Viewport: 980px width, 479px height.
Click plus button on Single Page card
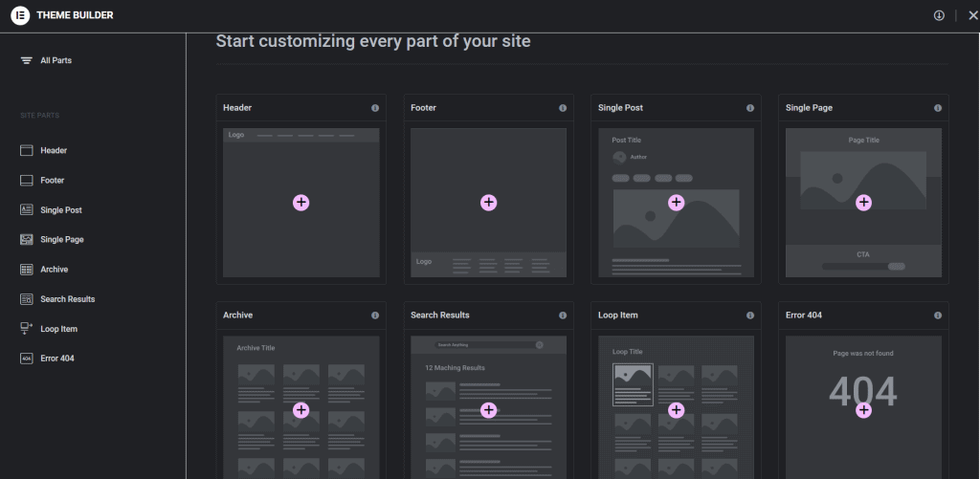pyautogui.click(x=864, y=203)
